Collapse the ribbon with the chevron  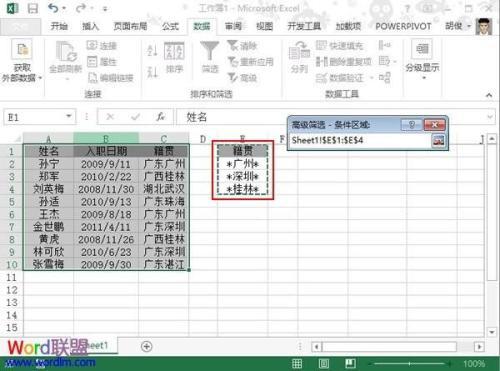489,95
